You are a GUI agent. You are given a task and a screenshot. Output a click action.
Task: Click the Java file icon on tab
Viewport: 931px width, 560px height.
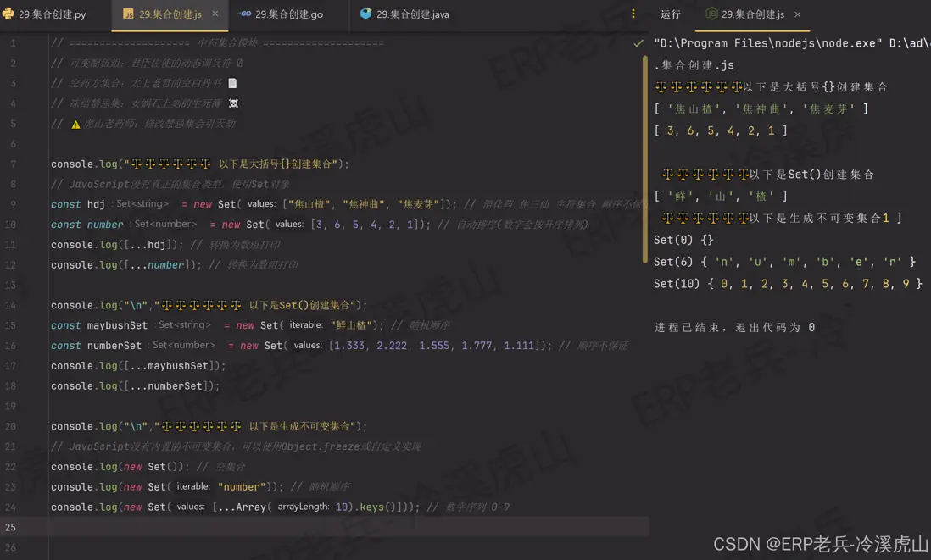[x=365, y=13]
